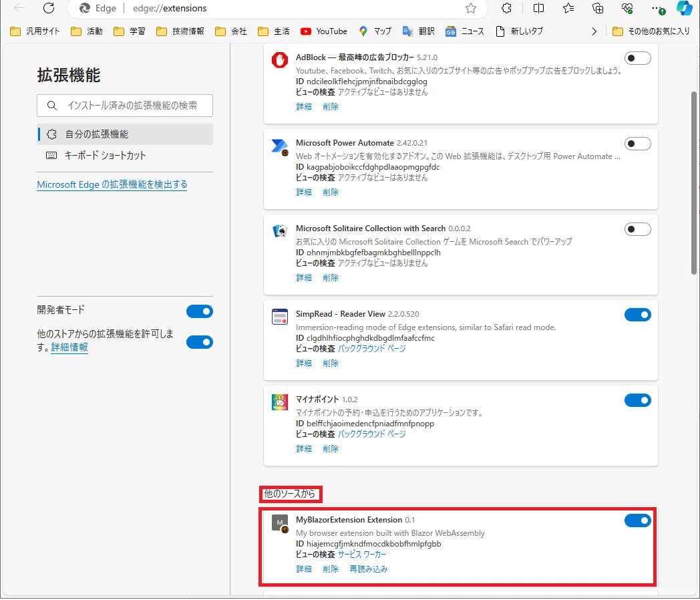700x600 pixels.
Task: Click 削除 for マイナポイント
Action: (331, 448)
